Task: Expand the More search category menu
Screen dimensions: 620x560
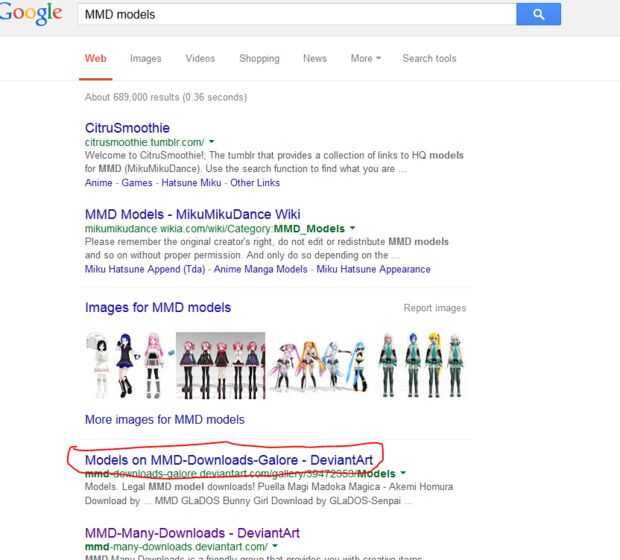Action: (365, 59)
